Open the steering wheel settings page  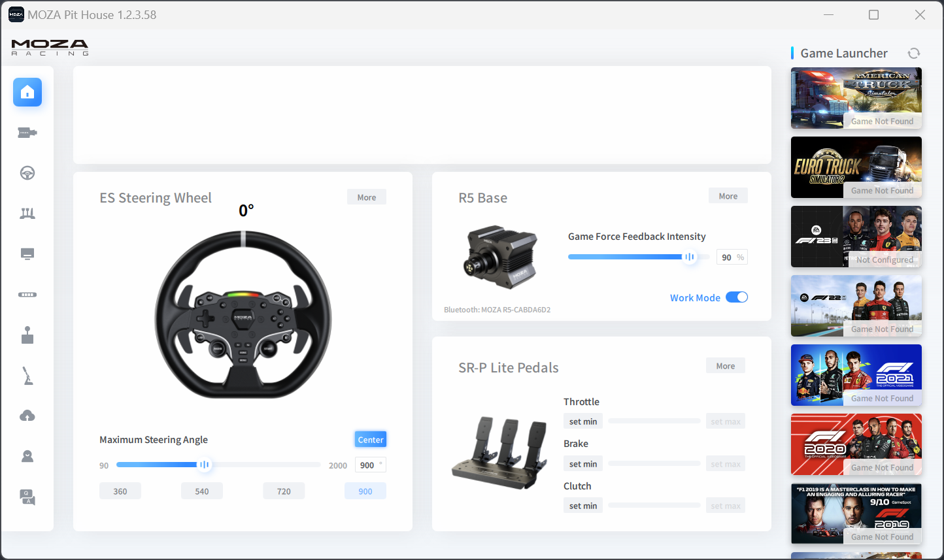point(27,173)
